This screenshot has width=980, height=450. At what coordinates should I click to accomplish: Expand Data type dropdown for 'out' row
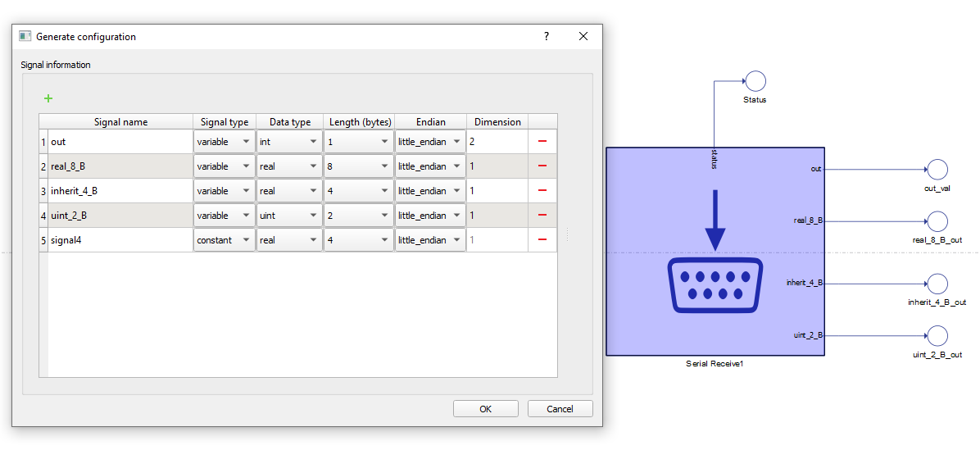[x=289, y=142]
